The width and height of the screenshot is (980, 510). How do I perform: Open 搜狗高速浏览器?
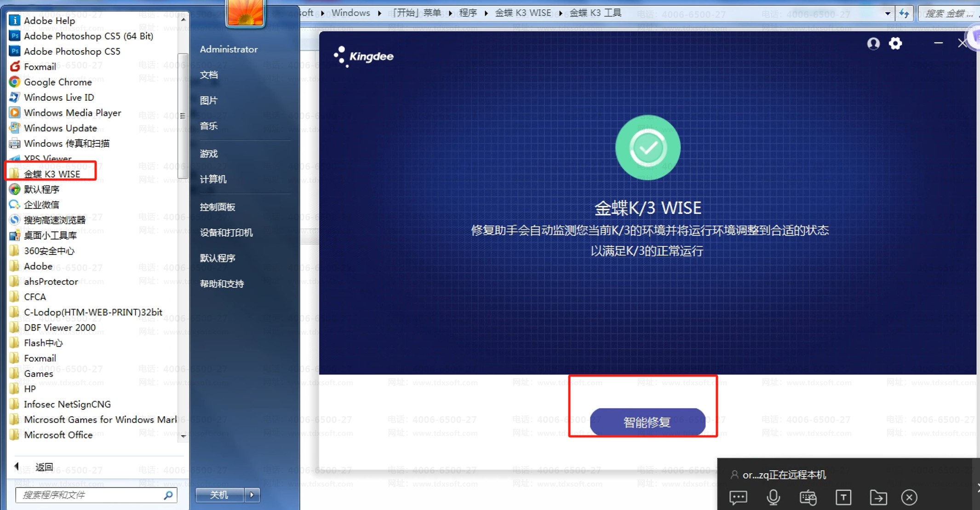(54, 220)
